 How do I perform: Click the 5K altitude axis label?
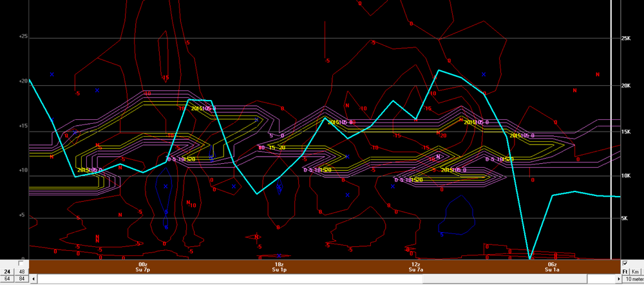tap(623, 219)
